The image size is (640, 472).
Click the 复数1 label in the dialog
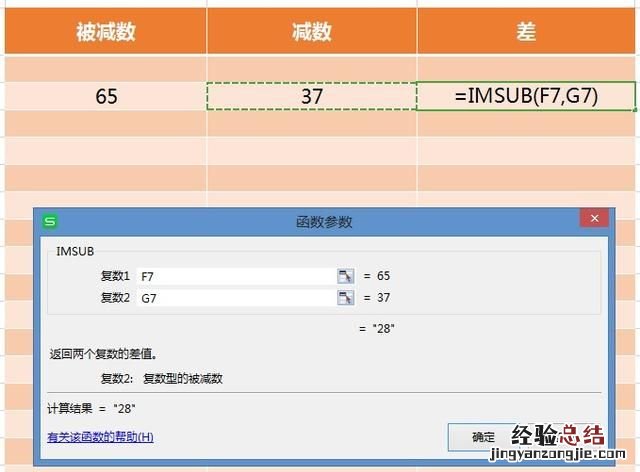[115, 275]
